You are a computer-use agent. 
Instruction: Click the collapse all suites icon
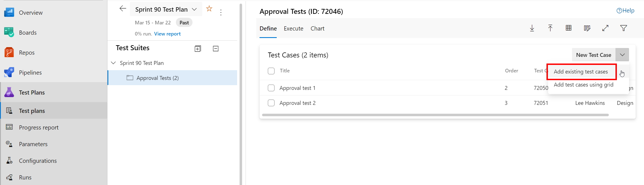(x=215, y=49)
